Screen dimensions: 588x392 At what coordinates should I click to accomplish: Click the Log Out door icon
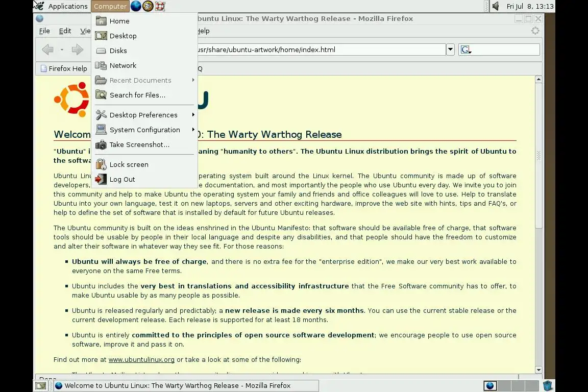click(101, 179)
